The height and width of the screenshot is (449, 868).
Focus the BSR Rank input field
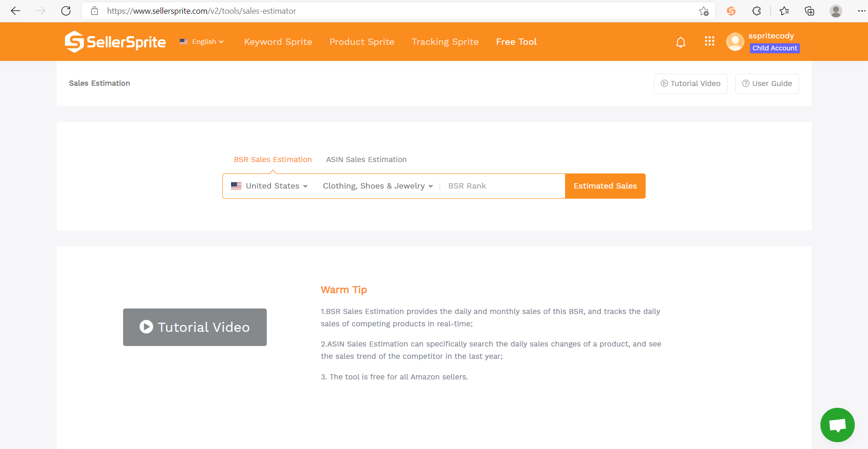pyautogui.click(x=503, y=186)
